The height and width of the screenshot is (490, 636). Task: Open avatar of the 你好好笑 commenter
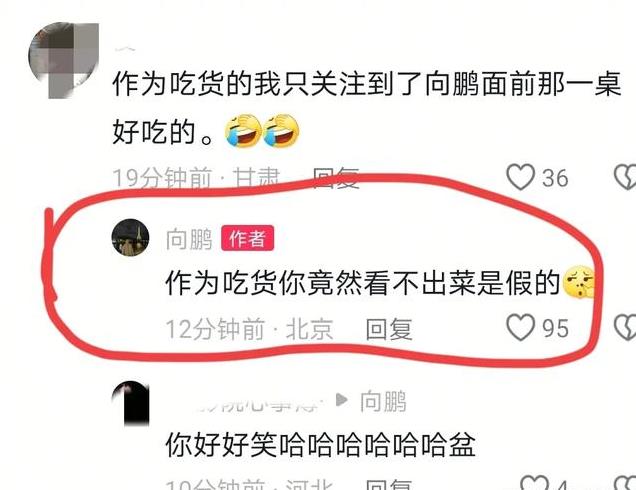[130, 404]
